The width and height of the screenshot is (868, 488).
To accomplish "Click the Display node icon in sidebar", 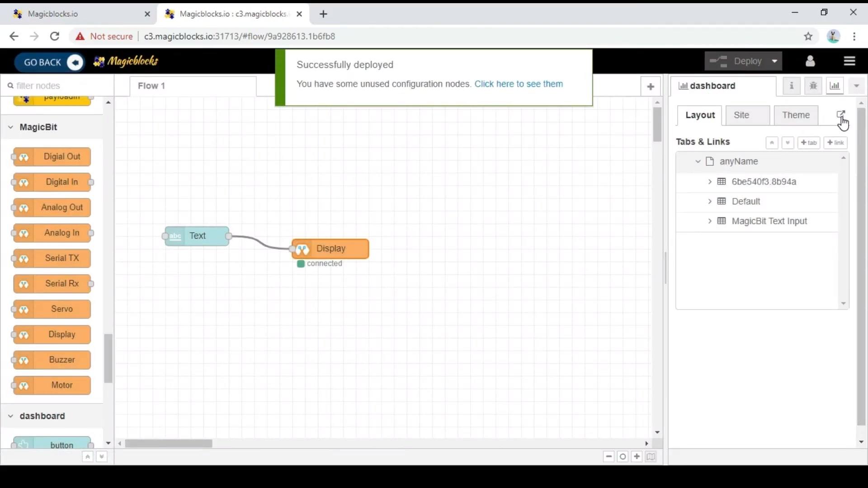I will tap(23, 334).
